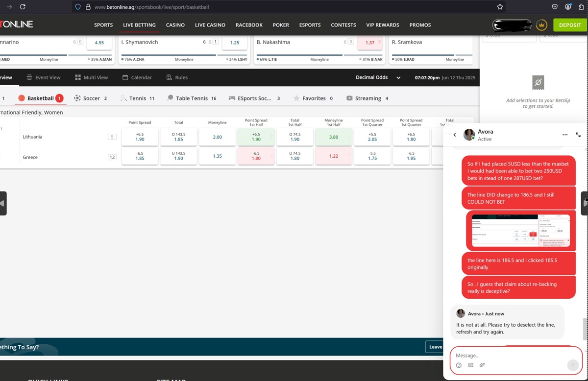Viewport: 588px width, 381px height.
Task: Open the Decimal Odds format dropdown
Action: 378,77
